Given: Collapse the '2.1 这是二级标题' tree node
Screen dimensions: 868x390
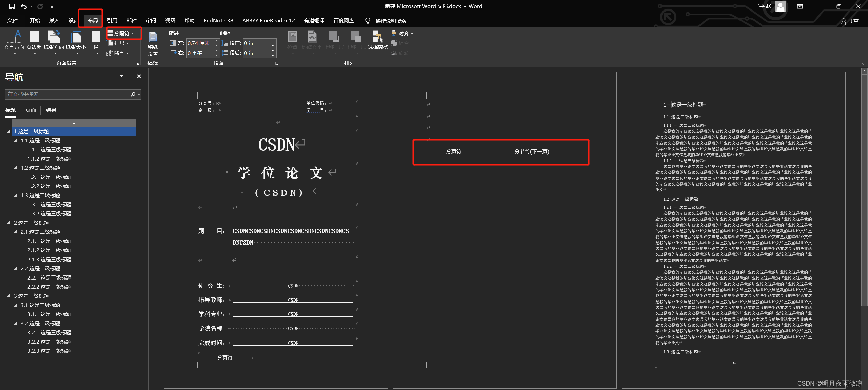Looking at the screenshot, I should click(x=15, y=232).
